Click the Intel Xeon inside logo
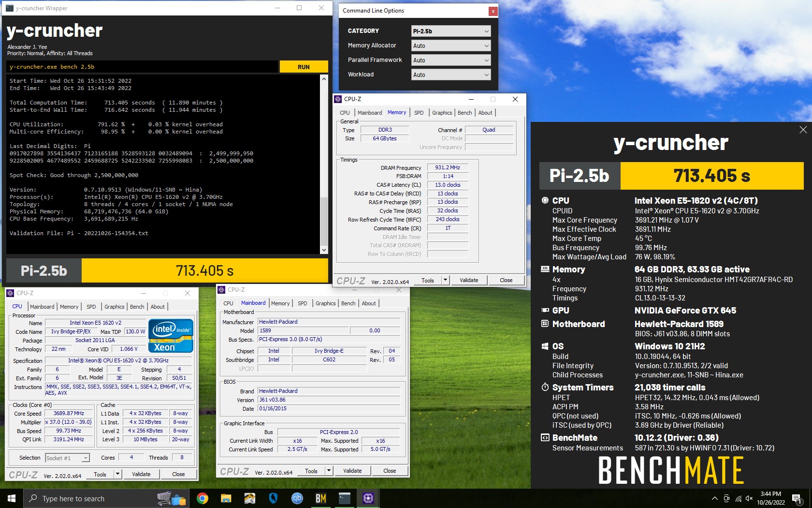The width and height of the screenshot is (812, 508). coord(171,335)
